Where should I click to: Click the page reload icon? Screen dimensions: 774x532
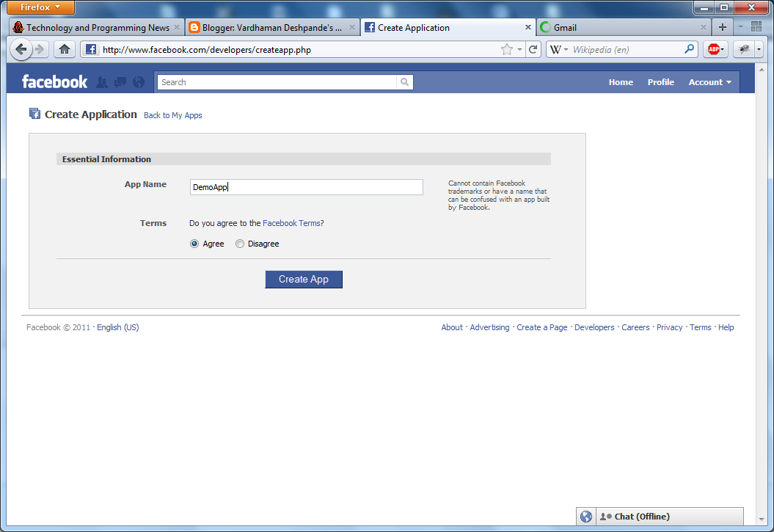coord(535,49)
